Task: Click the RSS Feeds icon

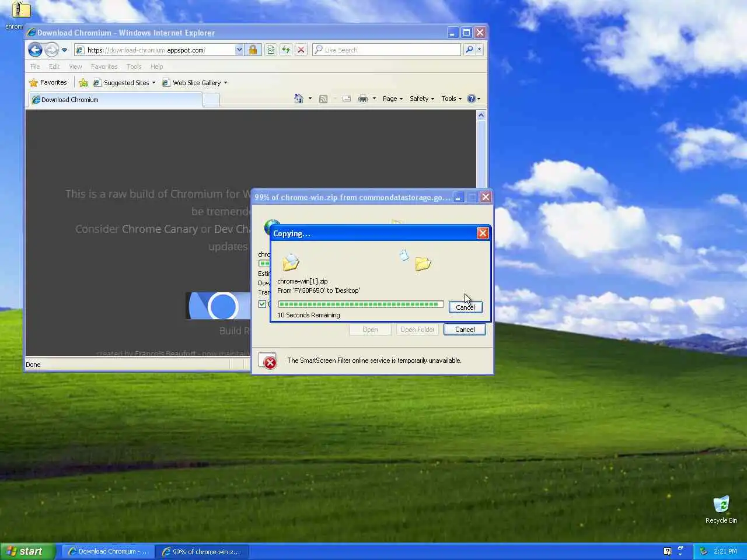Action: pyautogui.click(x=323, y=99)
